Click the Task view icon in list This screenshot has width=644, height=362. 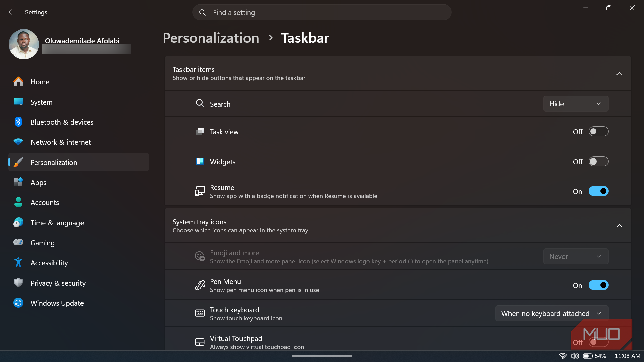[x=200, y=131]
